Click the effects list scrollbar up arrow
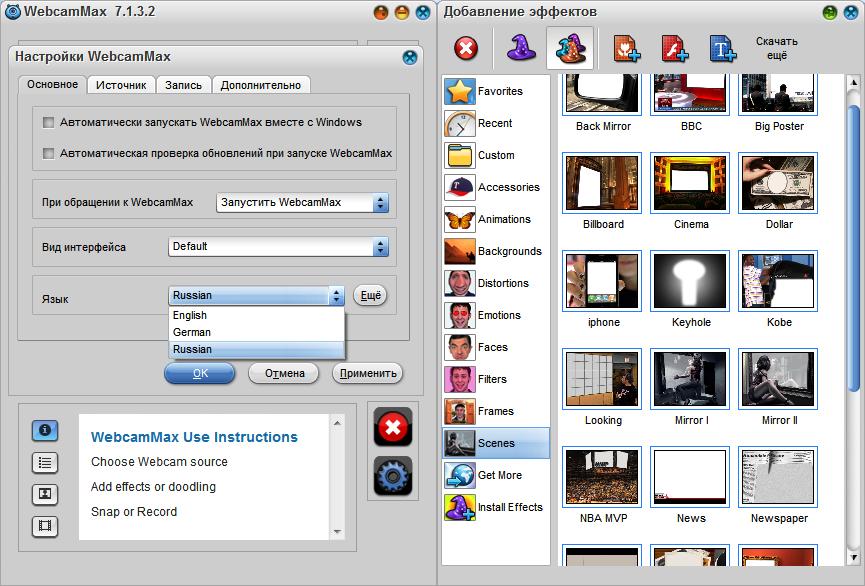The height and width of the screenshot is (586, 865). click(853, 83)
